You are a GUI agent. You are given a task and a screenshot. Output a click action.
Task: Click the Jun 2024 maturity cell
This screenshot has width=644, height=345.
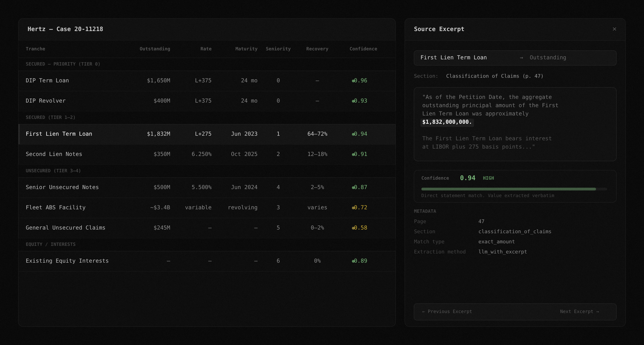click(244, 187)
